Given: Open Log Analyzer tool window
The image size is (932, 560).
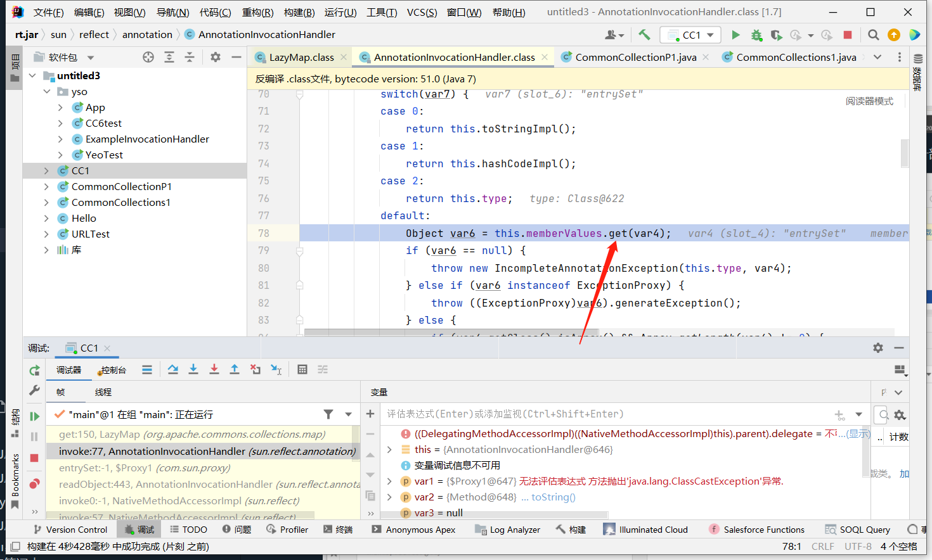Looking at the screenshot, I should click(x=508, y=530).
